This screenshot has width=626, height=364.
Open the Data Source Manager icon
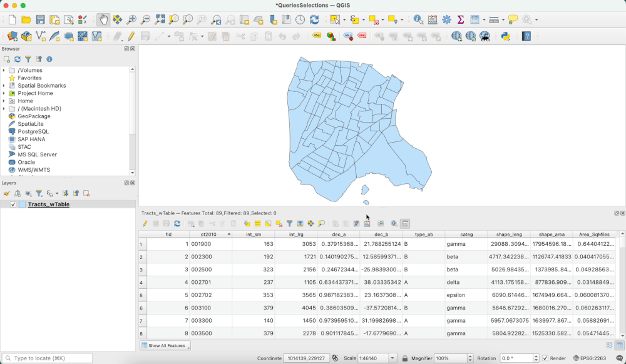13,36
